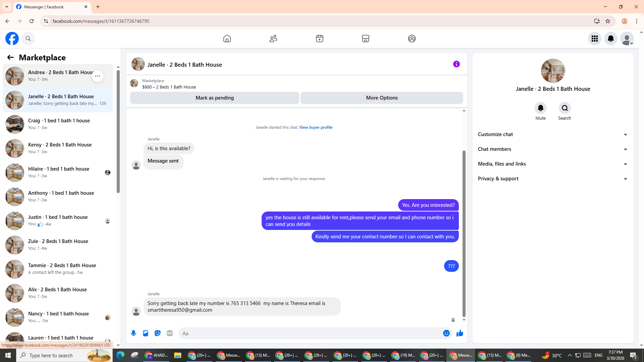Open Facebook notifications bell
Screen dimensions: 644x362
pyautogui.click(x=610, y=39)
